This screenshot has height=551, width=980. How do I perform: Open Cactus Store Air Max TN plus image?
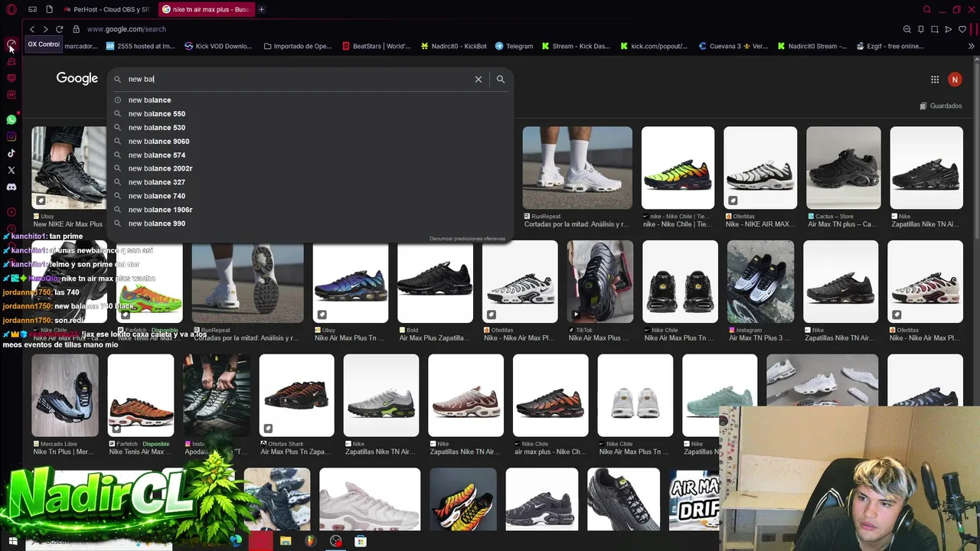(x=843, y=168)
